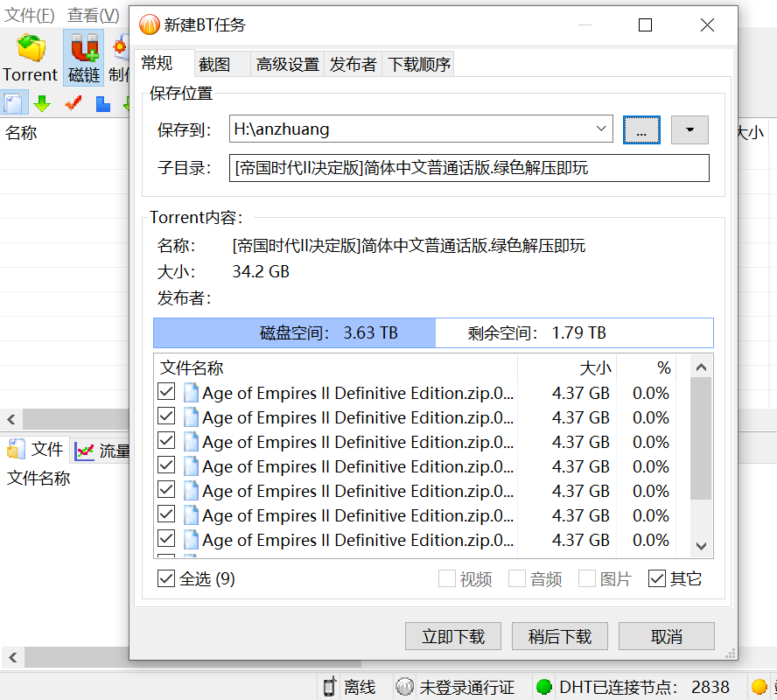The width and height of the screenshot is (777, 700).
Task: Open the 发布者 tab
Action: pyautogui.click(x=353, y=65)
